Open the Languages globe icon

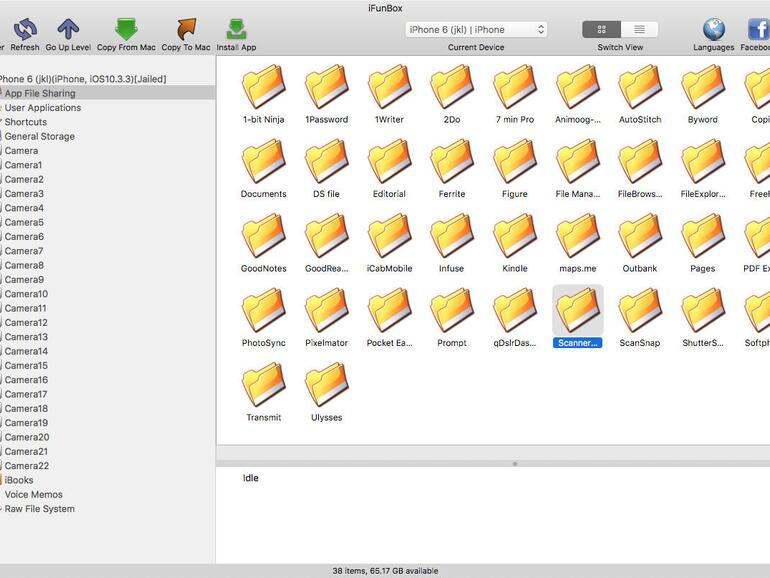pos(713,30)
